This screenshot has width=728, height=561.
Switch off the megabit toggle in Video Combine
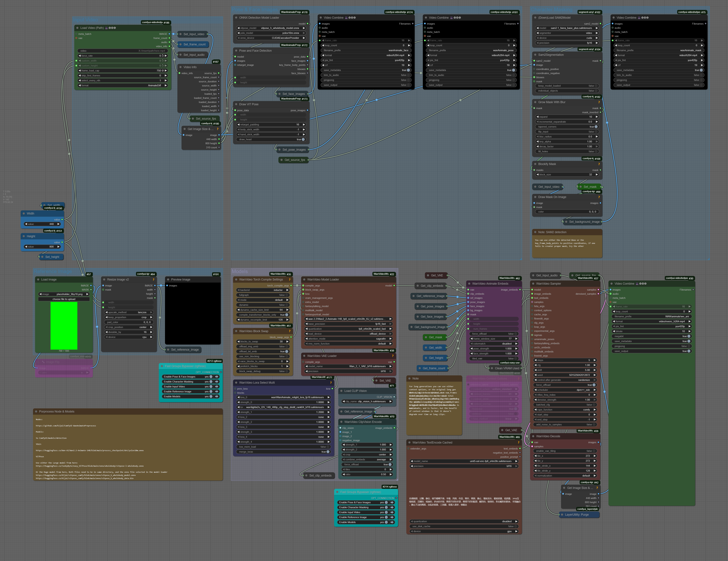689,336
